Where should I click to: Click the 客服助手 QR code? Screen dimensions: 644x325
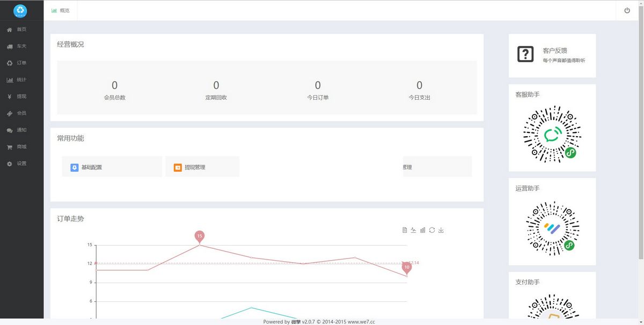point(552,135)
